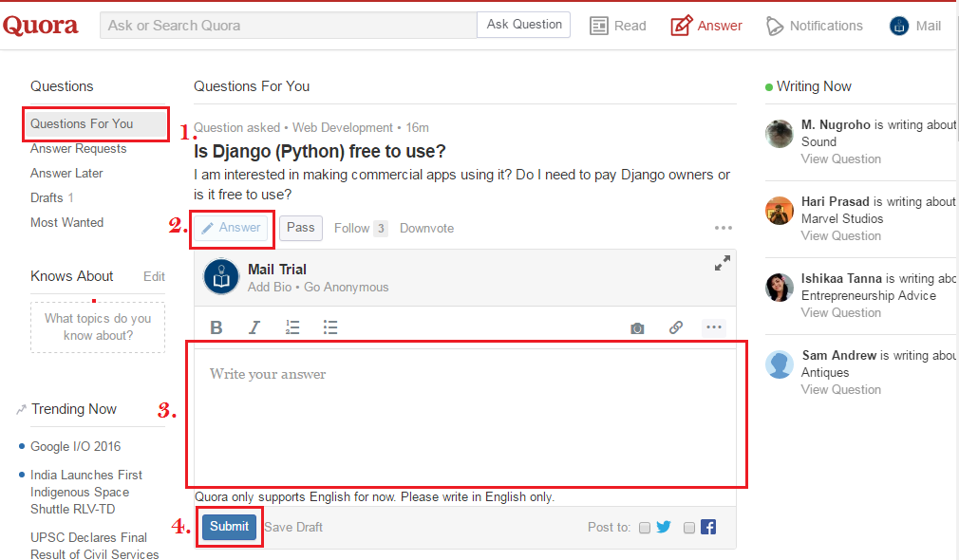This screenshot has height=560, width=959.
Task: Open UPSC Declares Final Result trend
Action: coord(95,546)
